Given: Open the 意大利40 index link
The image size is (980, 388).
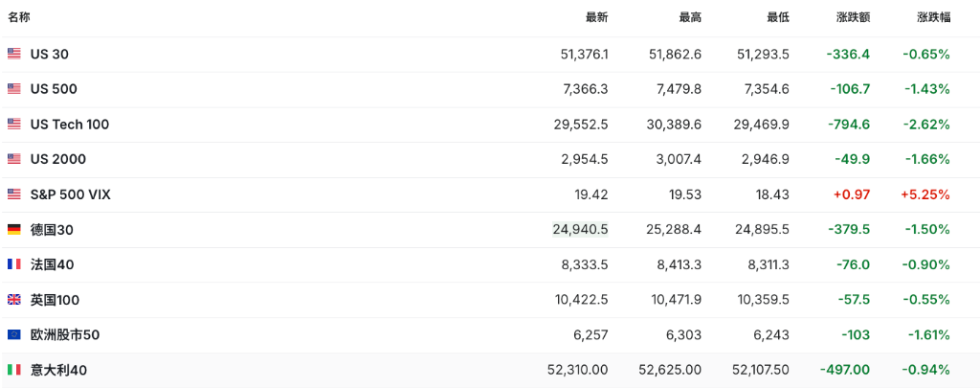Looking at the screenshot, I should point(58,370).
